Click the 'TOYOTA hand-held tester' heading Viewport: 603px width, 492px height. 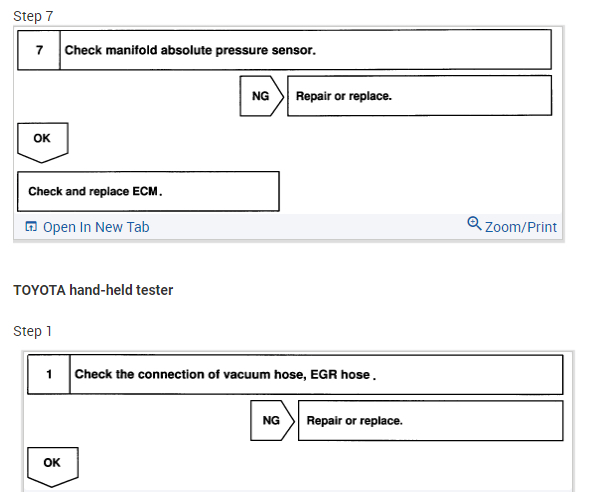pos(93,290)
